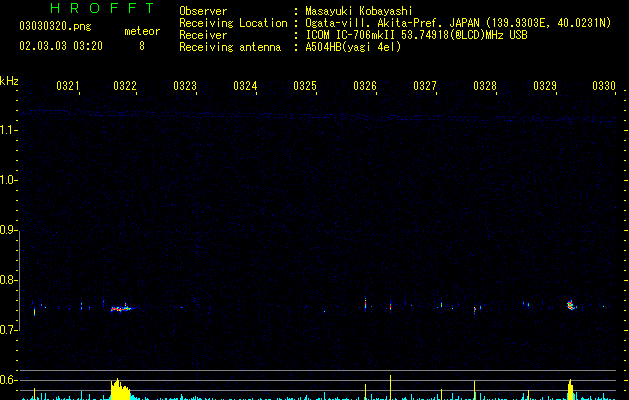629x400 pixels.
Task: Click the yellow intensity spike near 0328
Action: (475, 390)
